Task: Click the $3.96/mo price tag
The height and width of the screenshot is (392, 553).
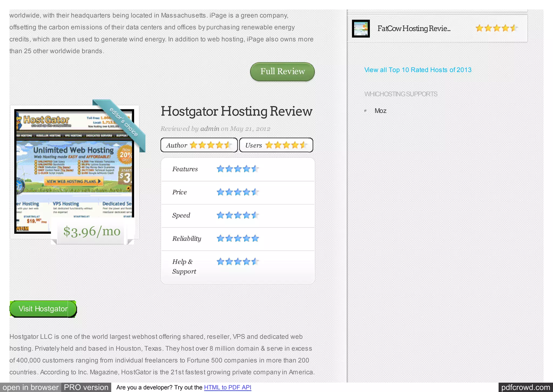Action: click(92, 231)
